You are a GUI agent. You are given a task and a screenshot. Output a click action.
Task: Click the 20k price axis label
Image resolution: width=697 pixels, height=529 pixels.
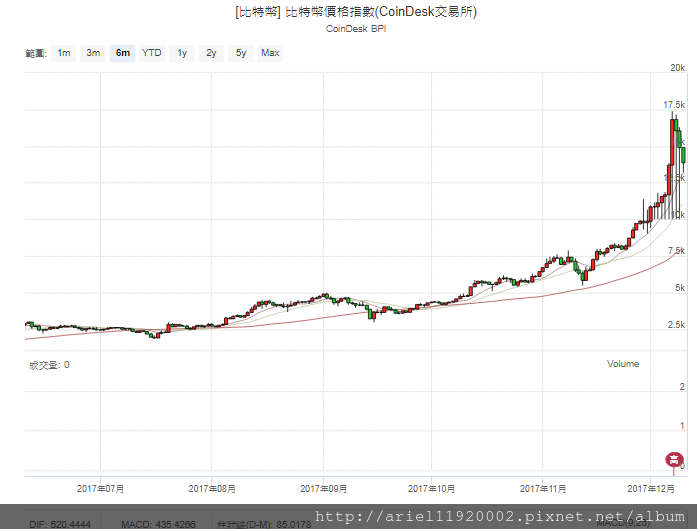point(678,68)
